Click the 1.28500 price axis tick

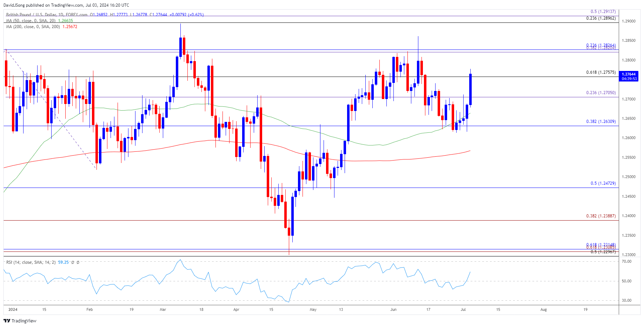pos(629,41)
